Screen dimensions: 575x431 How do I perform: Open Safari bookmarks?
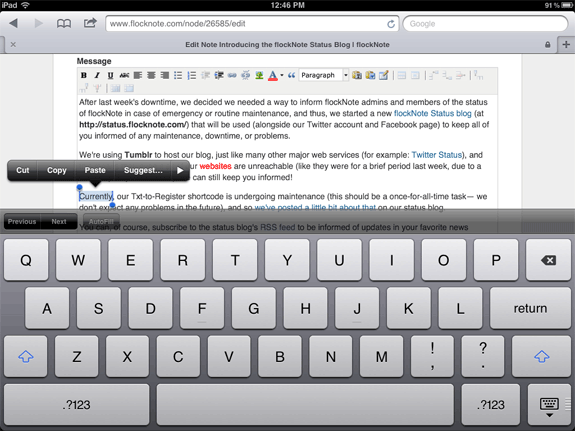64,24
